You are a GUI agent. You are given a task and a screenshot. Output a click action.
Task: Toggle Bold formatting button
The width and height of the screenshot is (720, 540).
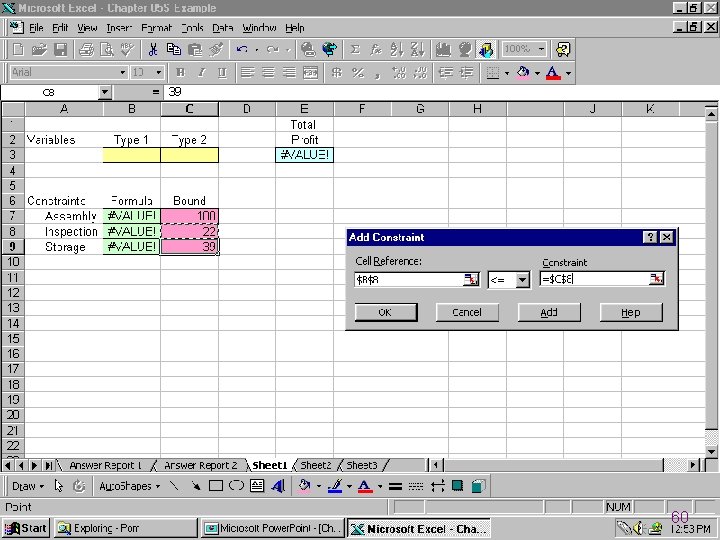coord(180,73)
